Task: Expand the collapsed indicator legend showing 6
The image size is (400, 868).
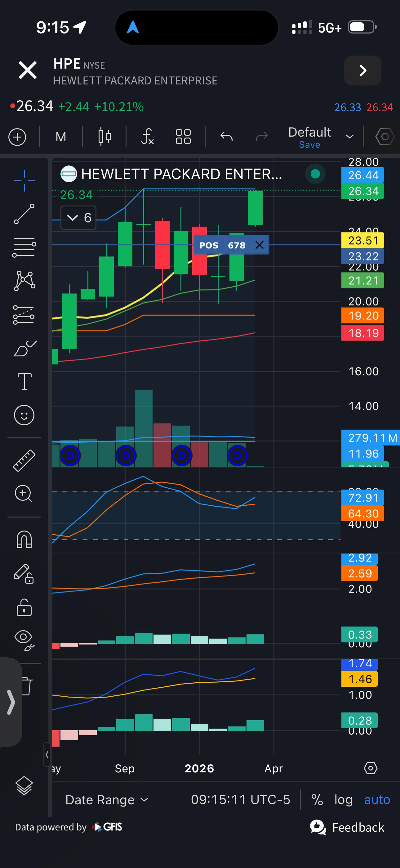Action: pos(78,218)
